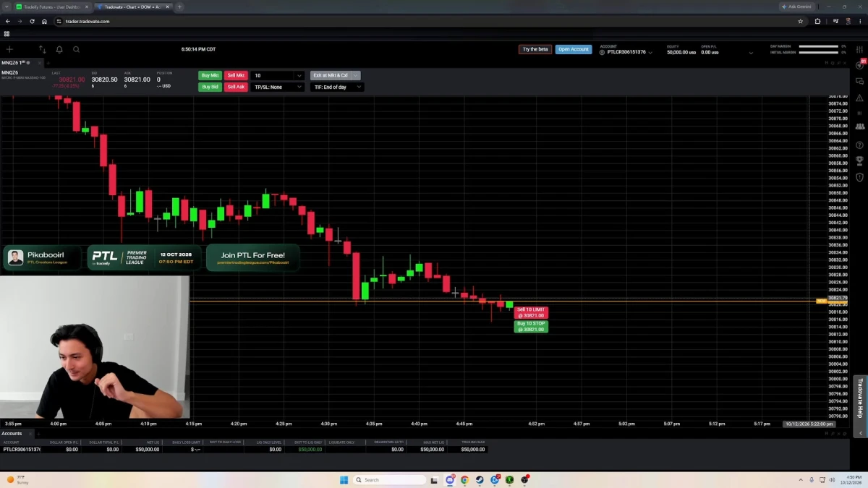
Task: Click the Sell 10 LIMIT order marker
Action: (531, 312)
